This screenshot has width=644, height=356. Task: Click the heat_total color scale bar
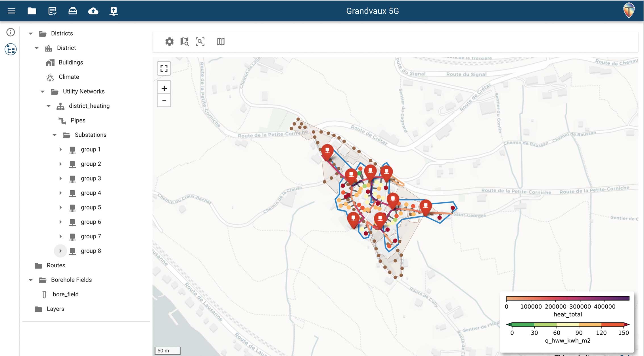click(568, 298)
